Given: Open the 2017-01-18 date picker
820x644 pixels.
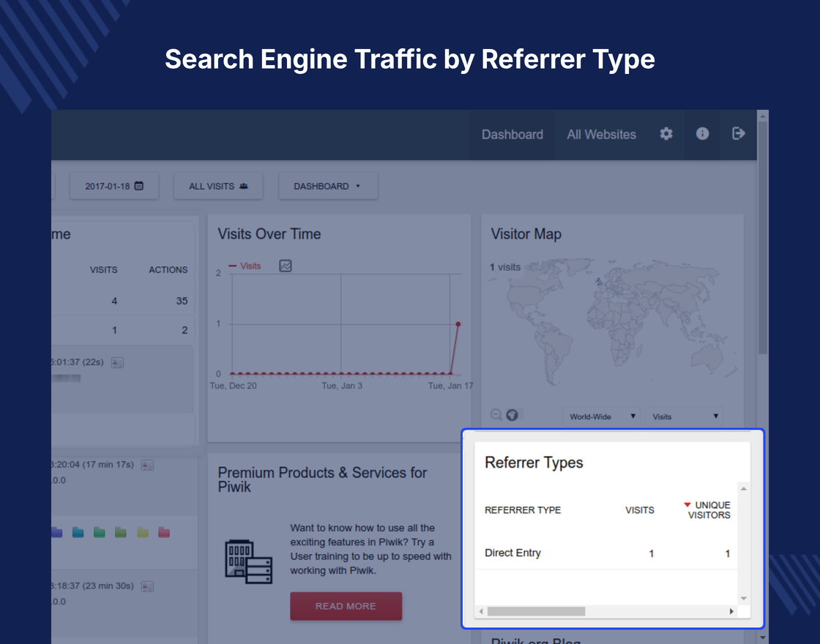Looking at the screenshot, I should coord(114,186).
